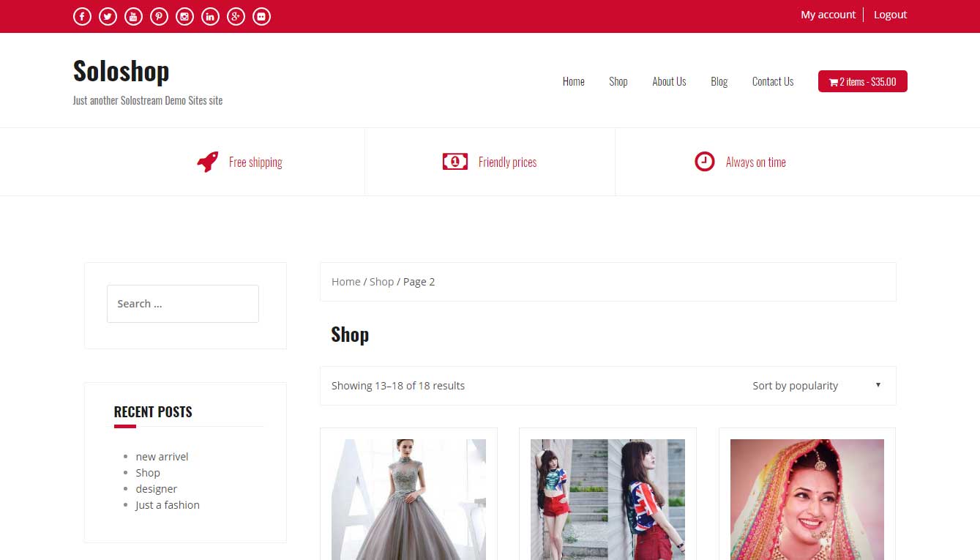Open the Instagram social icon

coord(184,16)
